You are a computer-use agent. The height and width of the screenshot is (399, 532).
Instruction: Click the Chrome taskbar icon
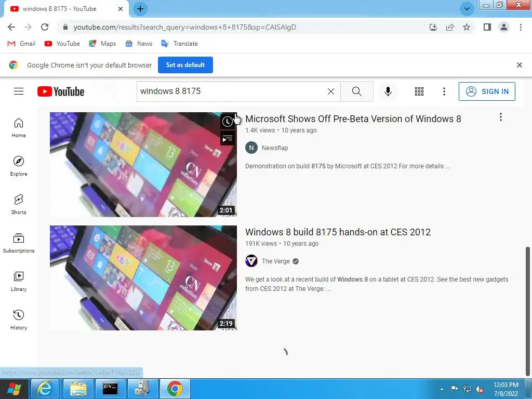coord(175,389)
